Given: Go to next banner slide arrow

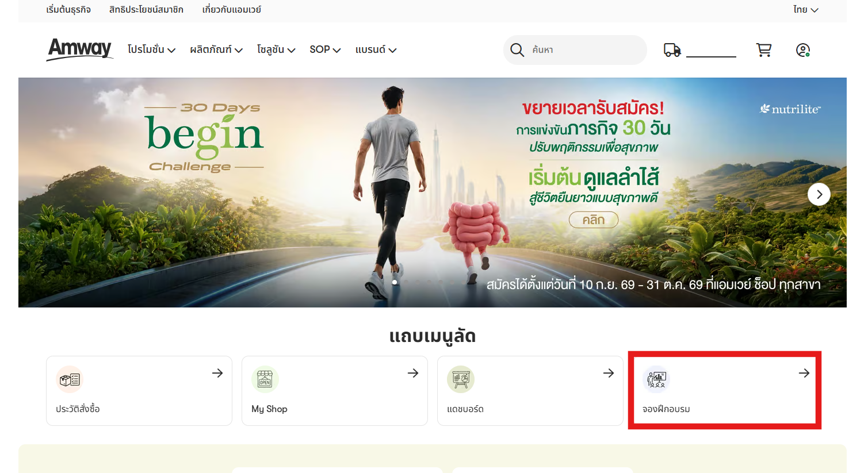Looking at the screenshot, I should point(819,194).
